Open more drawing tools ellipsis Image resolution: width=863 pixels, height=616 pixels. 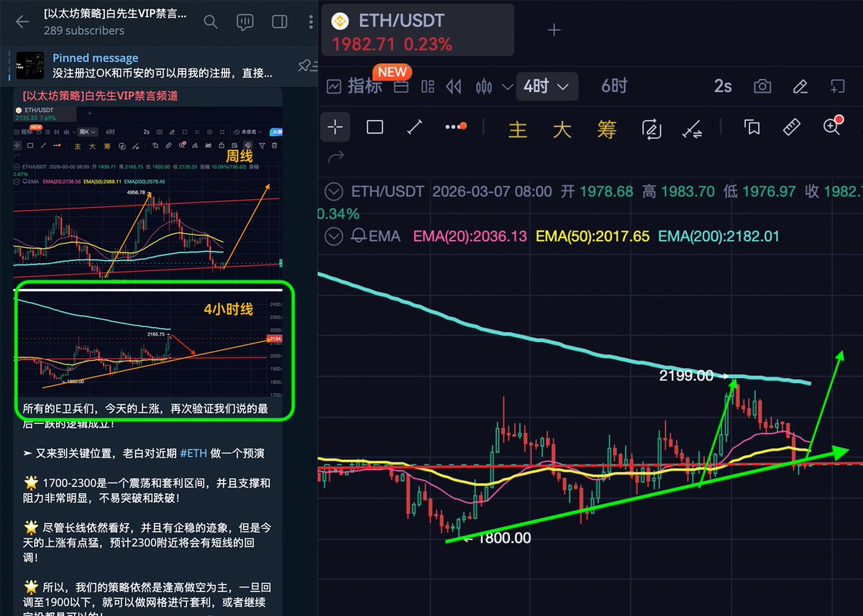point(455,127)
